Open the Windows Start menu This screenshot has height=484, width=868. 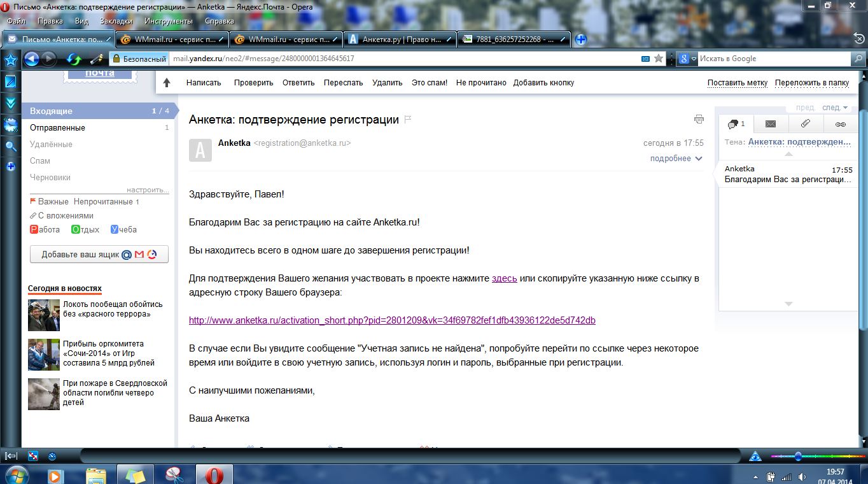[16, 475]
